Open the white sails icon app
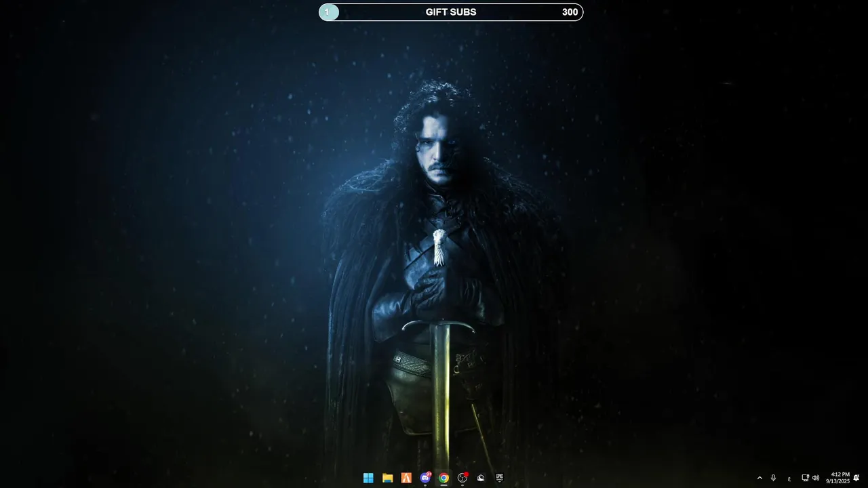Screen dimensions: 868x488 click(481, 478)
